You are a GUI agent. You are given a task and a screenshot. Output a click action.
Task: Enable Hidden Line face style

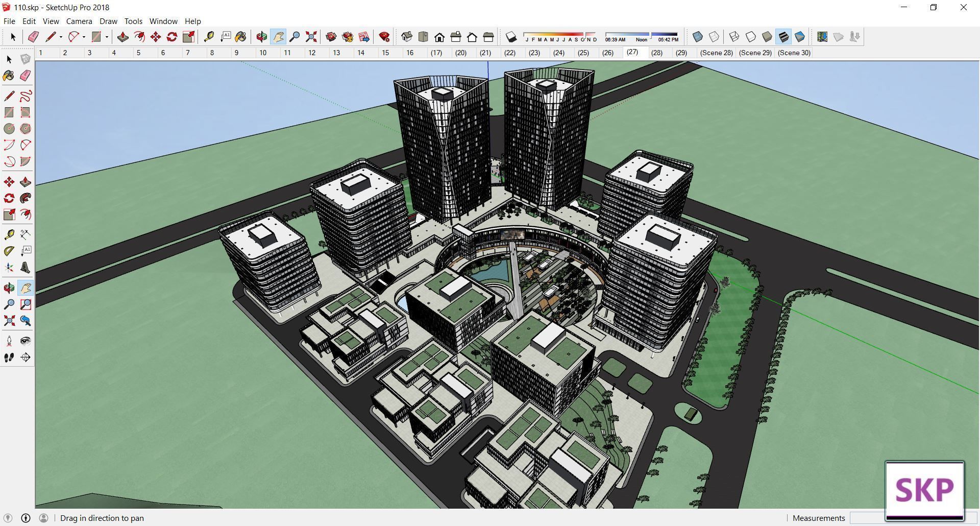click(x=750, y=37)
